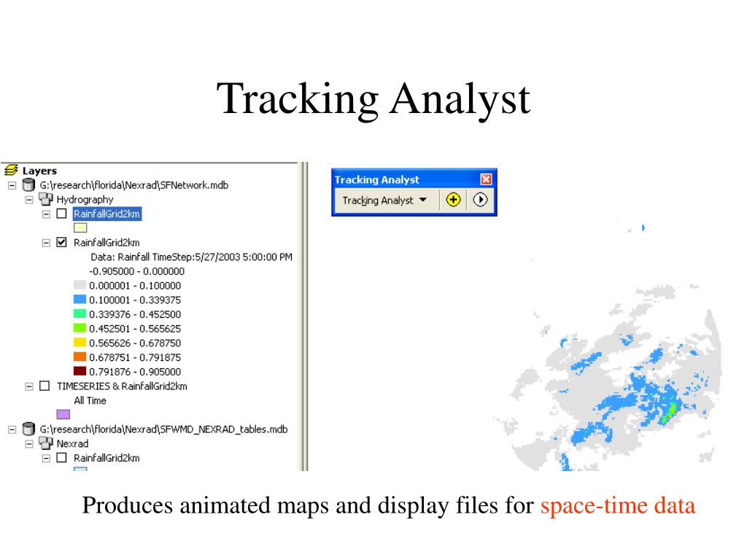The height and width of the screenshot is (560, 747).
Task: Click the table of contents vertical splitter bar
Action: (303, 316)
